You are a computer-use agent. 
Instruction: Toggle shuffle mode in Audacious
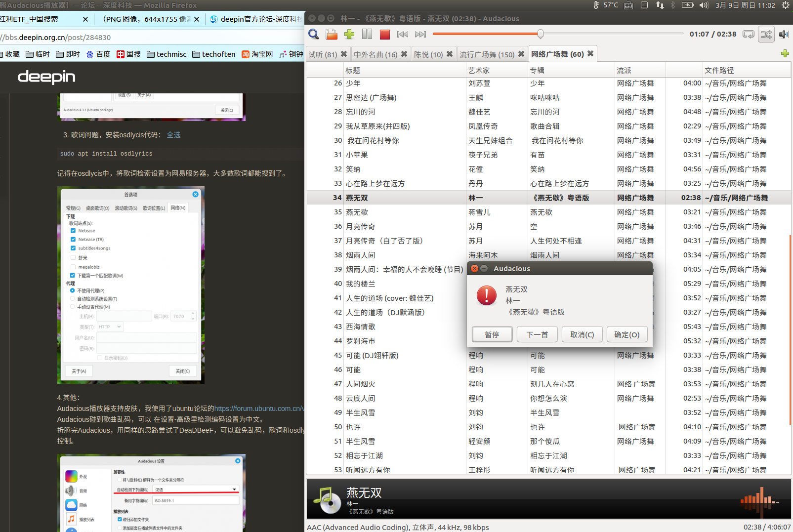[766, 34]
